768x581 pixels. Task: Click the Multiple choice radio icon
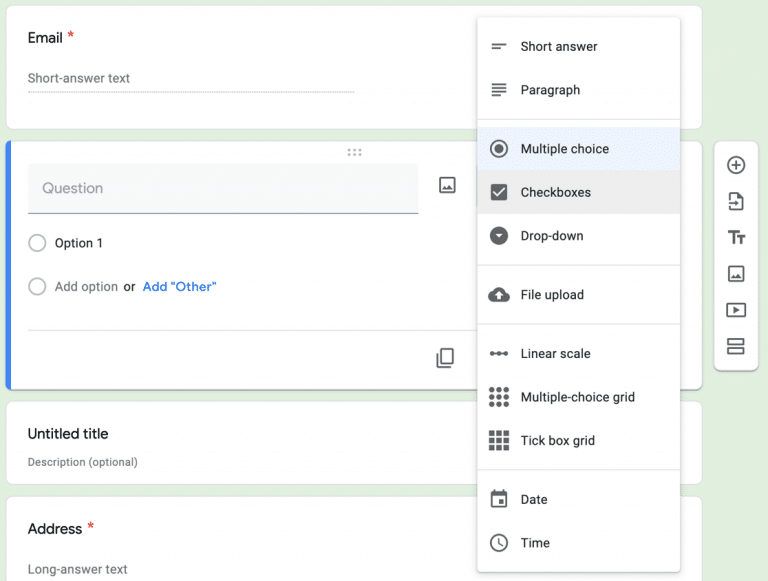[x=499, y=149]
